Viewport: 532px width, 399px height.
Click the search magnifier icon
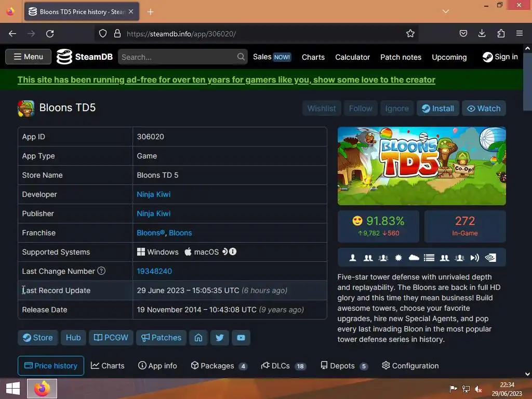click(241, 57)
